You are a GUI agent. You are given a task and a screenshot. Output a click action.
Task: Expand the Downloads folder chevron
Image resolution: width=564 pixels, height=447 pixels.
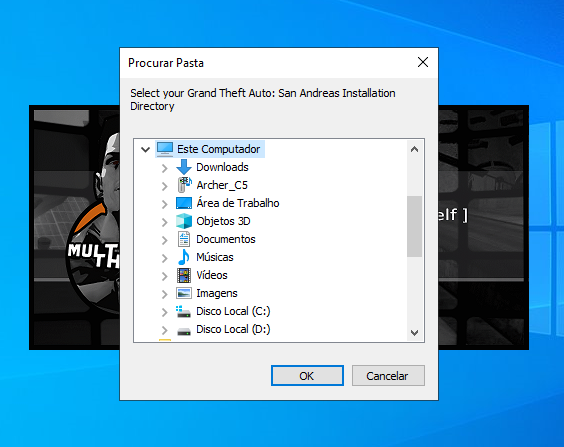point(165,168)
